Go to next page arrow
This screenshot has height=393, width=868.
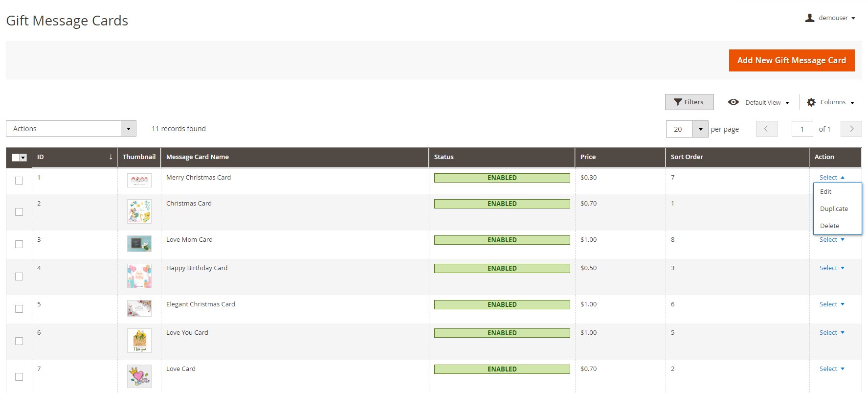pyautogui.click(x=851, y=129)
